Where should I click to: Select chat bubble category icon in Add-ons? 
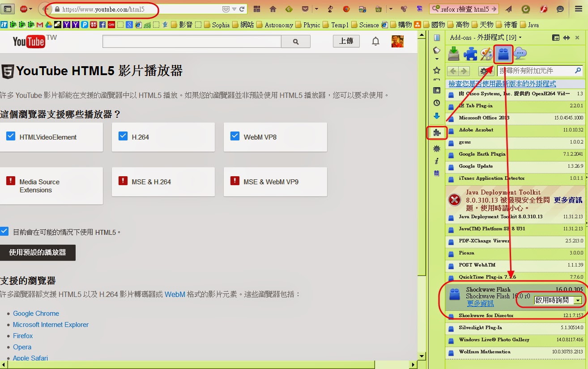(x=520, y=54)
